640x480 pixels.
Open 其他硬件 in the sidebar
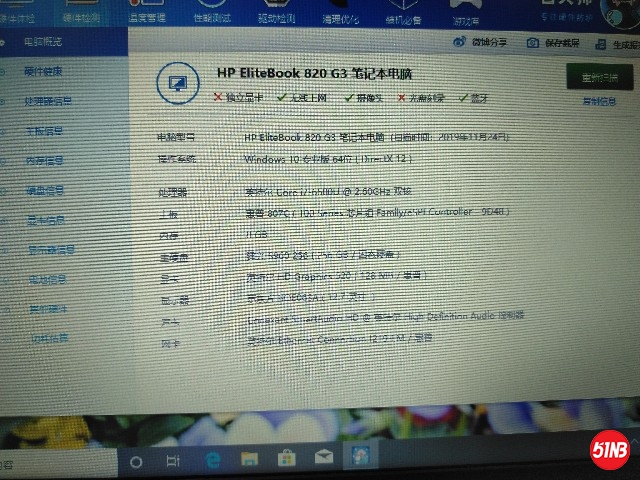(49, 309)
